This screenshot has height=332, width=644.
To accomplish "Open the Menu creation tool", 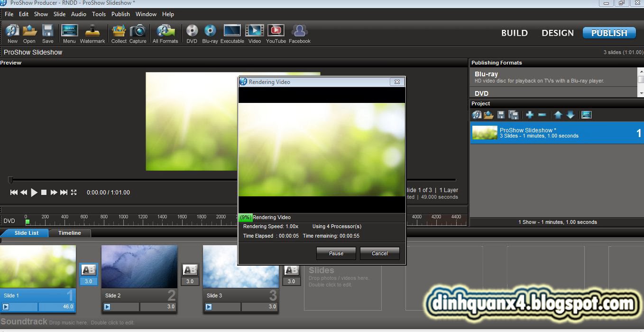I will [69, 33].
